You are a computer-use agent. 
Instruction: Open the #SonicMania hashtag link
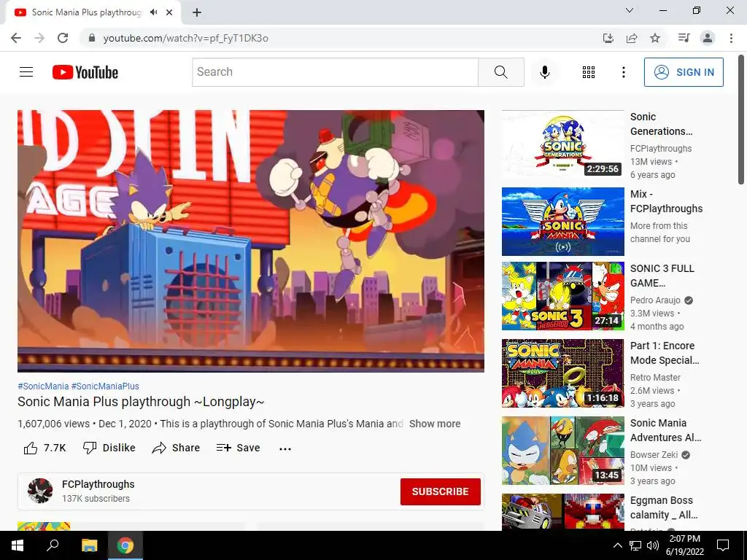(x=43, y=386)
